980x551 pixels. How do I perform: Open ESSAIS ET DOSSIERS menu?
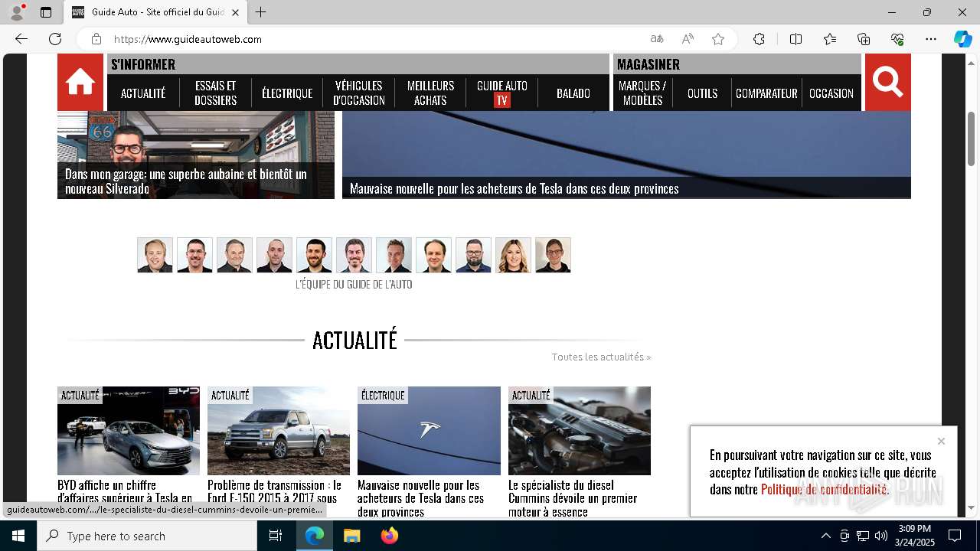coord(215,93)
